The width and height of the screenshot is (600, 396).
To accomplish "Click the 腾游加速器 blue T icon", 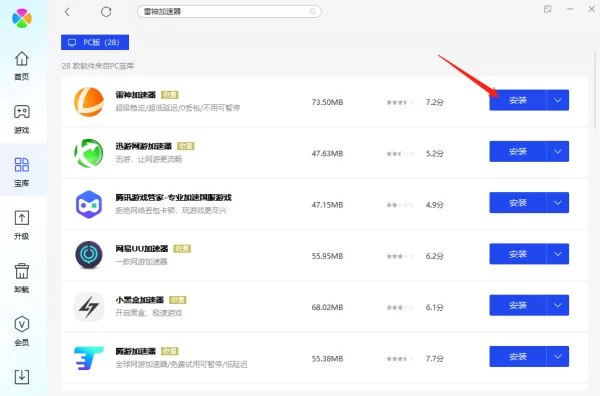I will (x=89, y=358).
